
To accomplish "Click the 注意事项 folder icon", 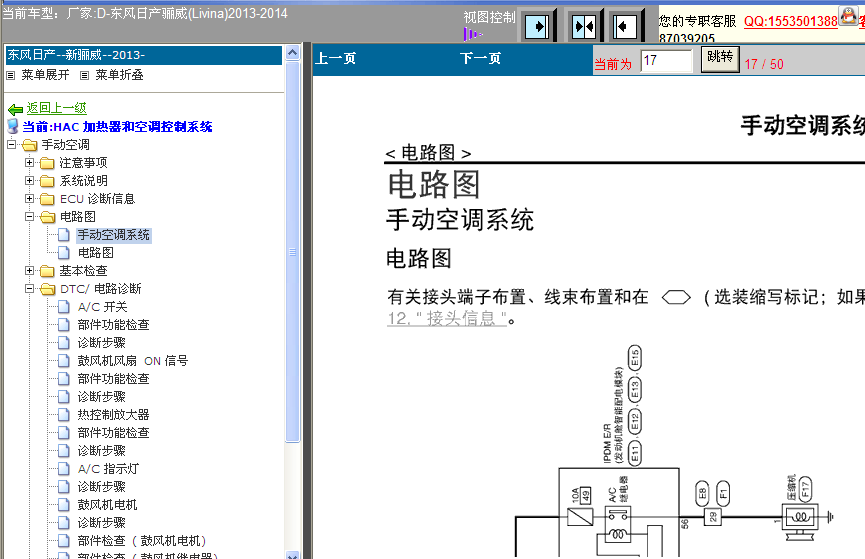I will [x=47, y=163].
